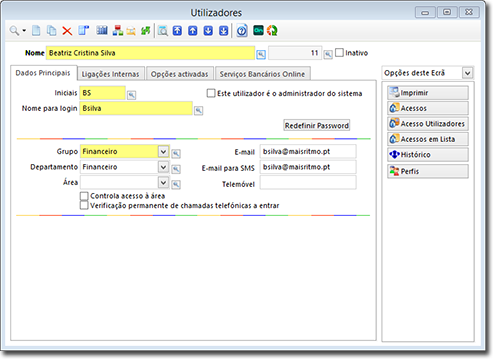Delete the user with the red X icon
This screenshot has height=363, width=496.
point(67,31)
